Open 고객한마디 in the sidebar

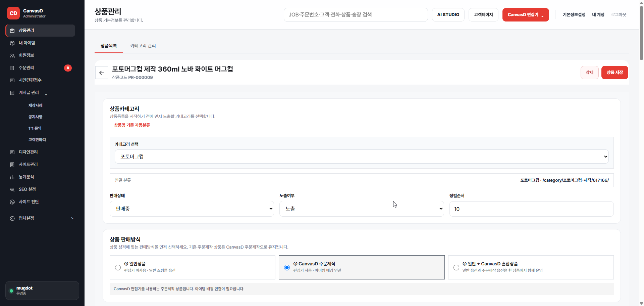click(x=37, y=140)
